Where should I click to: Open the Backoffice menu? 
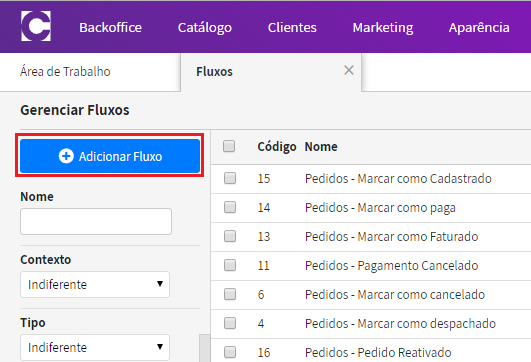point(110,27)
